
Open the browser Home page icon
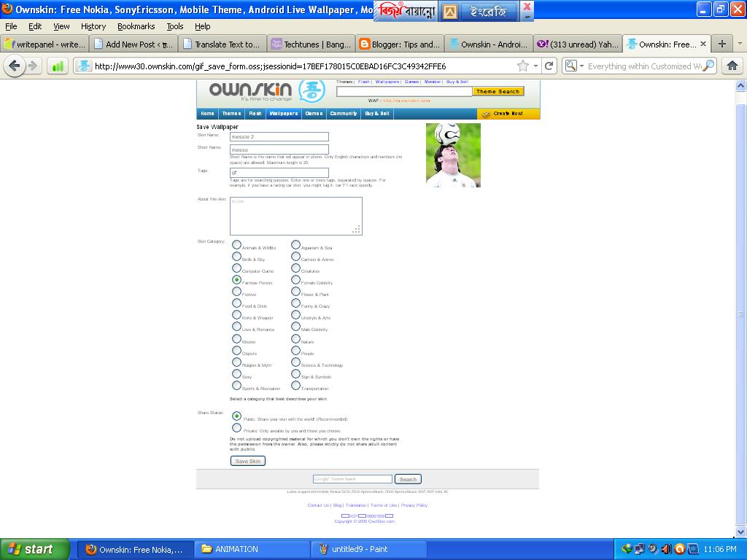(732, 66)
